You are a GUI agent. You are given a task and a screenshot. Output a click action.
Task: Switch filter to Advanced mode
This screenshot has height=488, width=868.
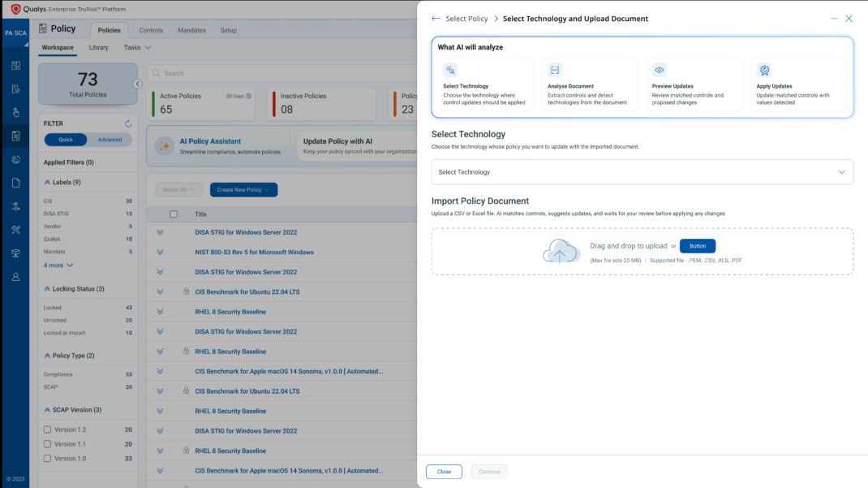coord(110,140)
